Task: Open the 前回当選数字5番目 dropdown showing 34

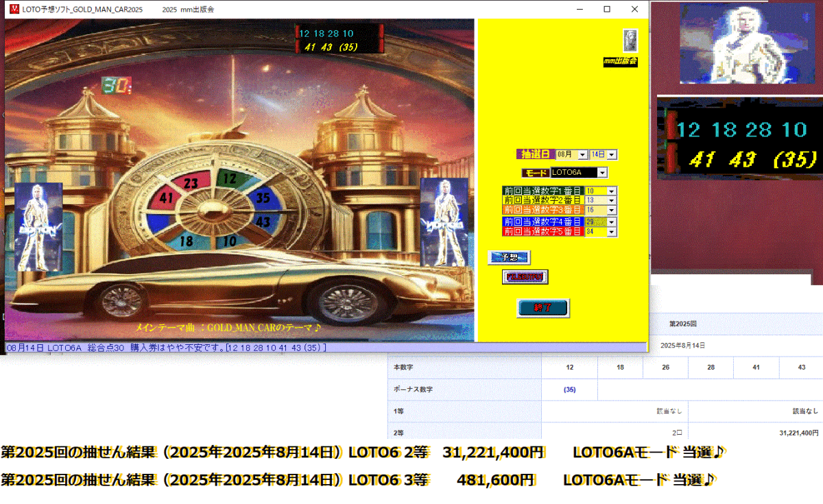Action: tap(611, 232)
